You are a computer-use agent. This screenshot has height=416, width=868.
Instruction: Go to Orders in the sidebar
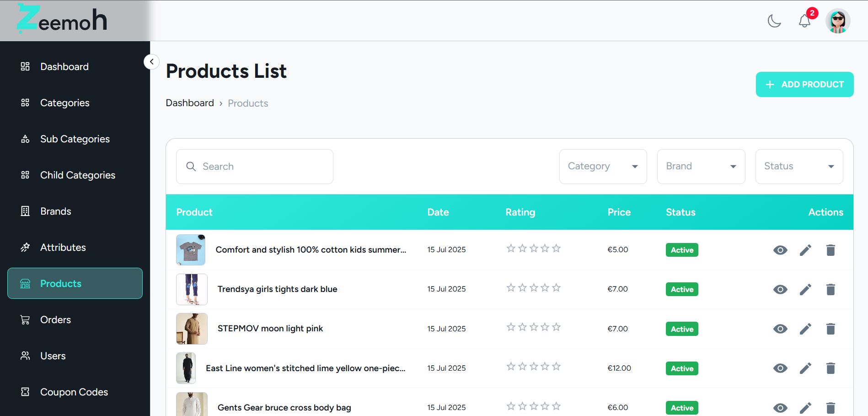pos(55,320)
